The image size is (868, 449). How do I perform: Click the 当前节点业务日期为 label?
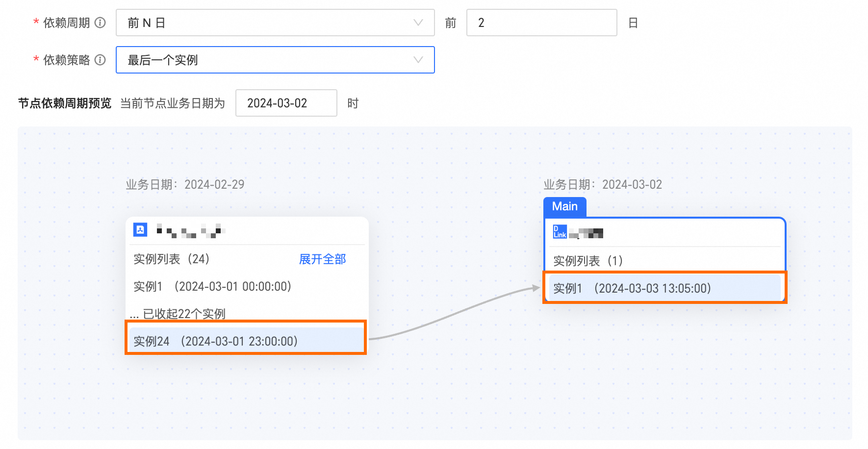(x=173, y=103)
